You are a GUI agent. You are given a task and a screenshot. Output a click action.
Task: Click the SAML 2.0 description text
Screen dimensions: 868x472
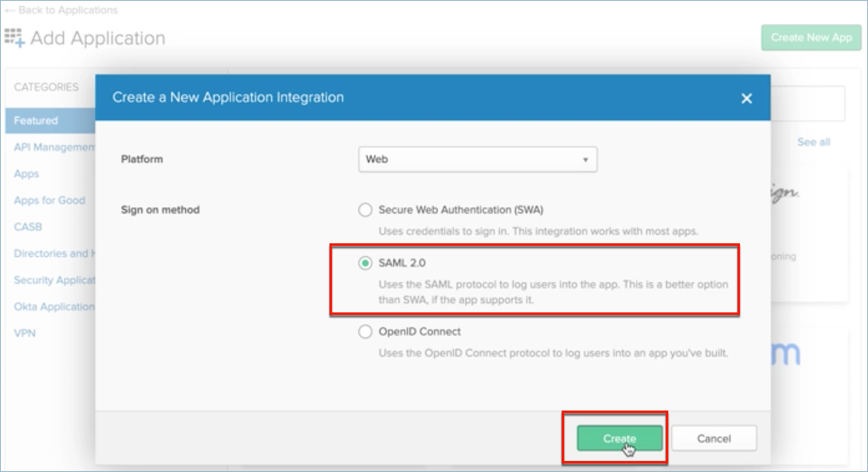coord(553,292)
